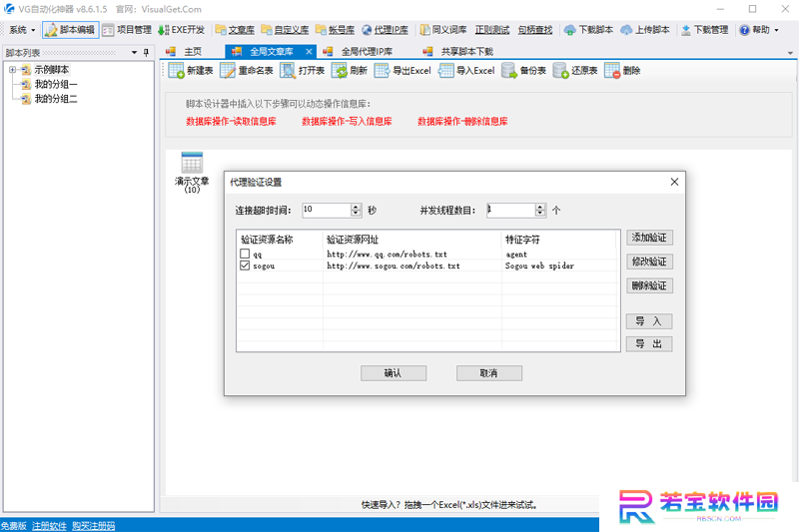
Task: Expand the 示例脚本 tree node
Action: click(x=13, y=70)
